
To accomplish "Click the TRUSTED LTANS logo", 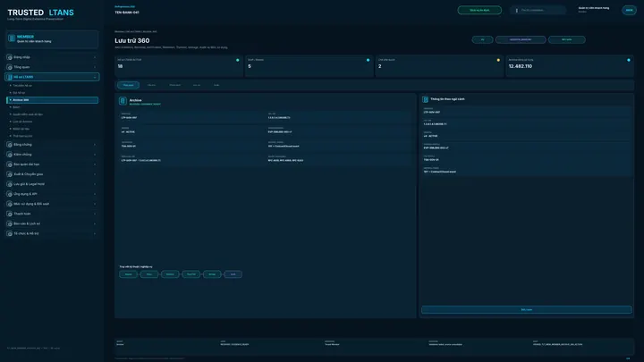I will point(40,13).
